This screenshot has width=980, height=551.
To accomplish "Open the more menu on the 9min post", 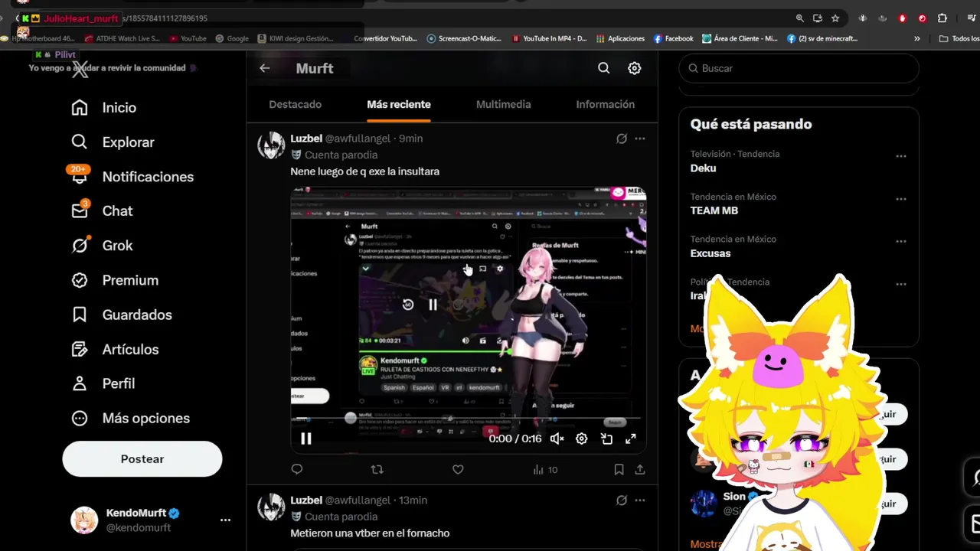I will pos(640,139).
